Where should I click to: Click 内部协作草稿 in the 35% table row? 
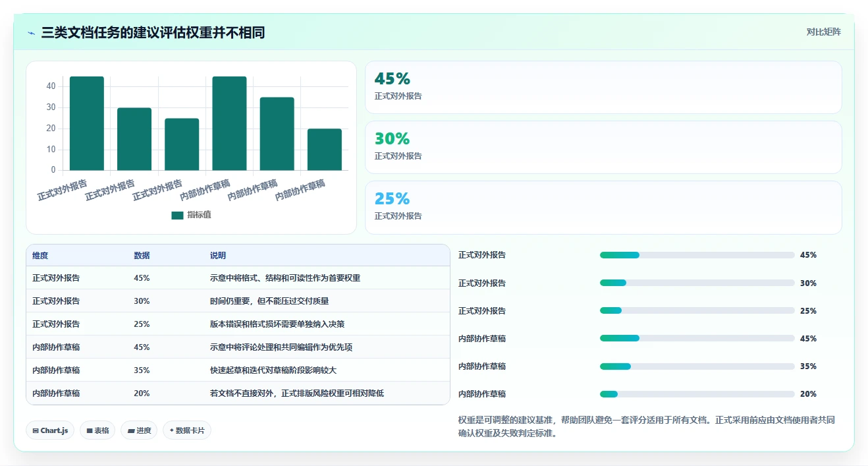56,370
